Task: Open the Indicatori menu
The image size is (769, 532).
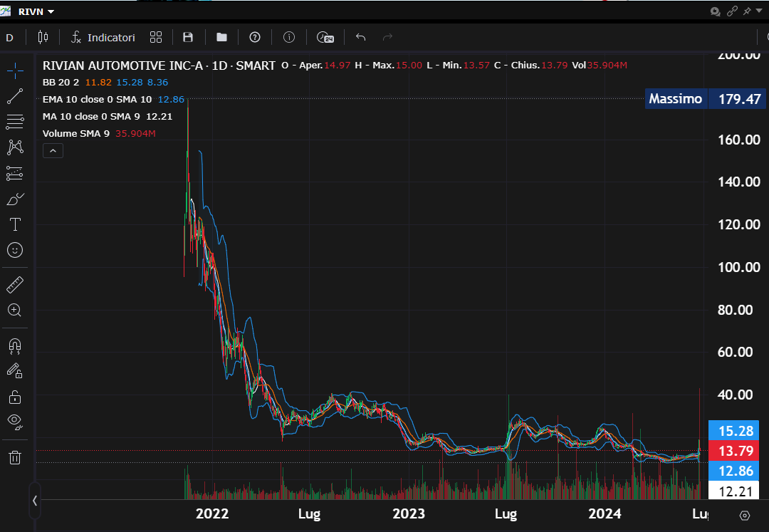Action: (103, 37)
